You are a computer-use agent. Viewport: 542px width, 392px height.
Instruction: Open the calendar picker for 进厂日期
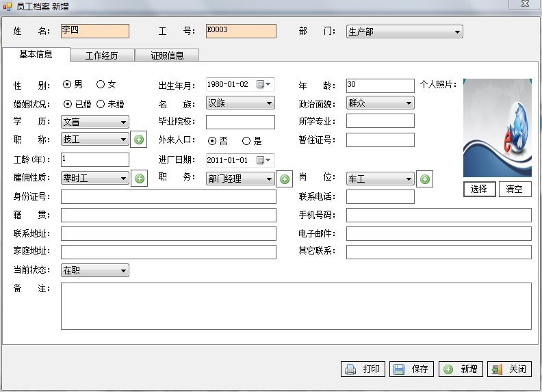[x=263, y=160]
